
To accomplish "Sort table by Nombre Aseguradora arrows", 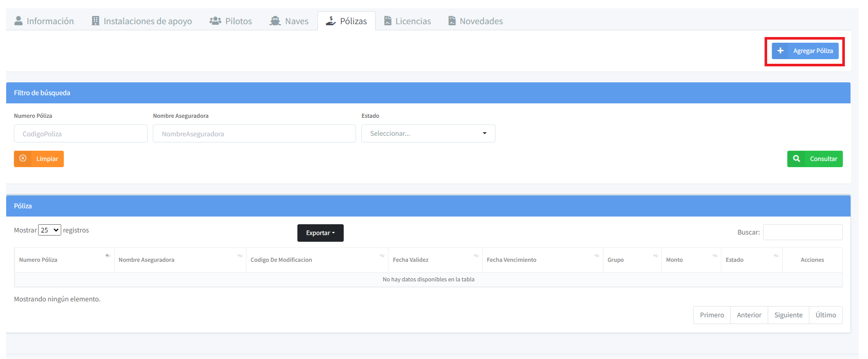I will (x=240, y=256).
